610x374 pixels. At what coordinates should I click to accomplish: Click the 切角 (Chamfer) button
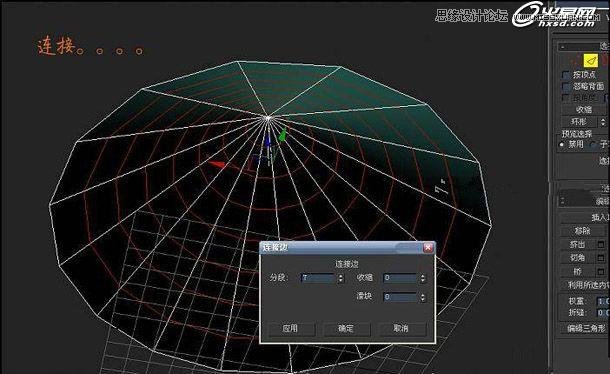pyautogui.click(x=577, y=258)
